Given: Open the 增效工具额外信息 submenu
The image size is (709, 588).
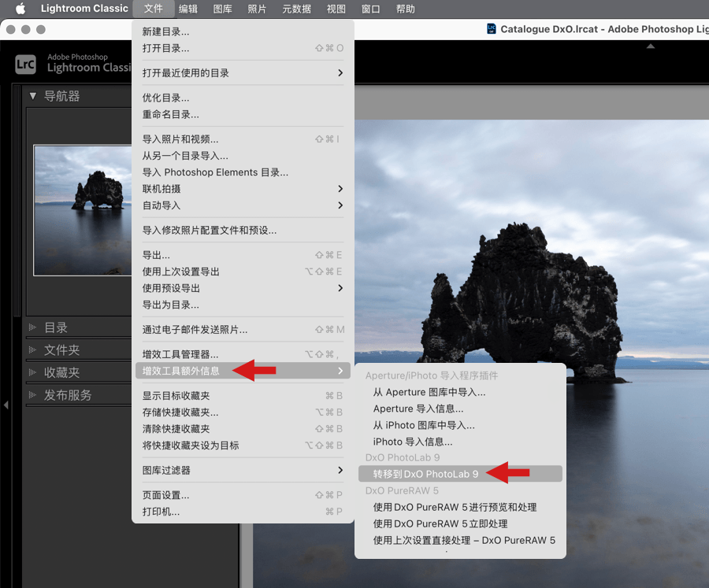Looking at the screenshot, I should pyautogui.click(x=243, y=371).
